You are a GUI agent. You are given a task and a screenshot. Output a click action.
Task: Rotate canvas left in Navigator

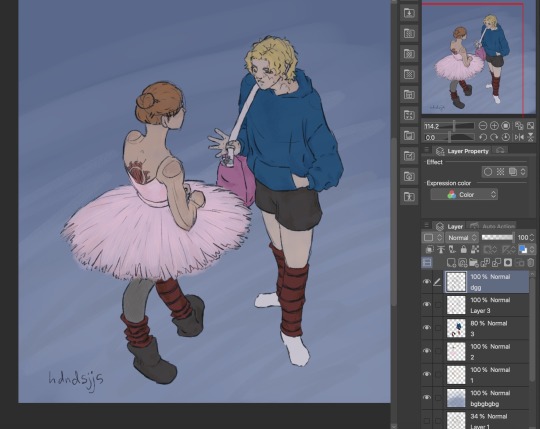tap(483, 137)
